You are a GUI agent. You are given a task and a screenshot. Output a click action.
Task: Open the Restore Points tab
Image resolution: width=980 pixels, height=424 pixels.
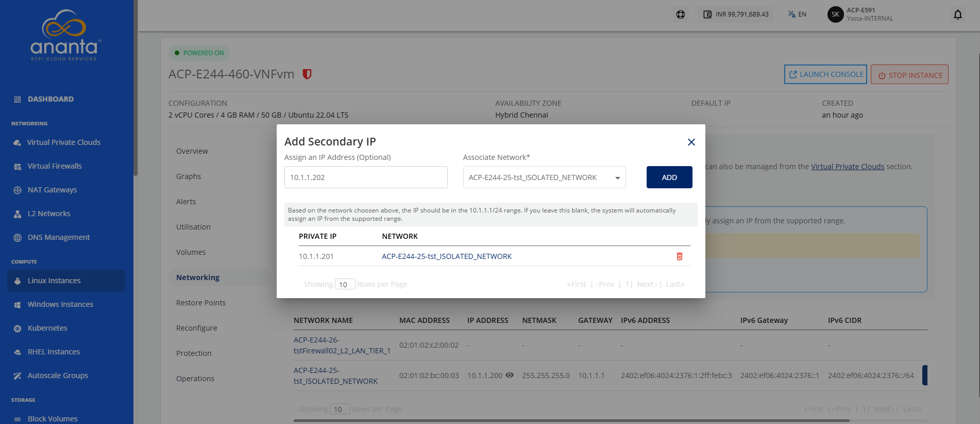pos(201,303)
